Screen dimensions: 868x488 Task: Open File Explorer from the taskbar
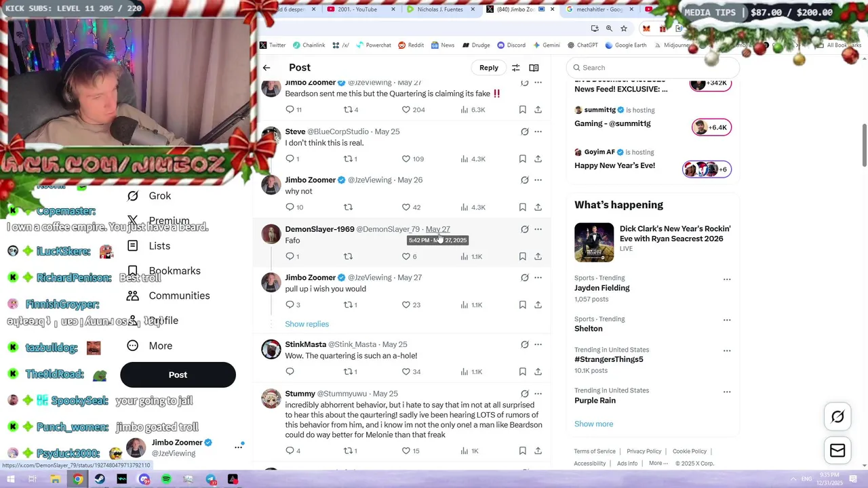(56, 479)
